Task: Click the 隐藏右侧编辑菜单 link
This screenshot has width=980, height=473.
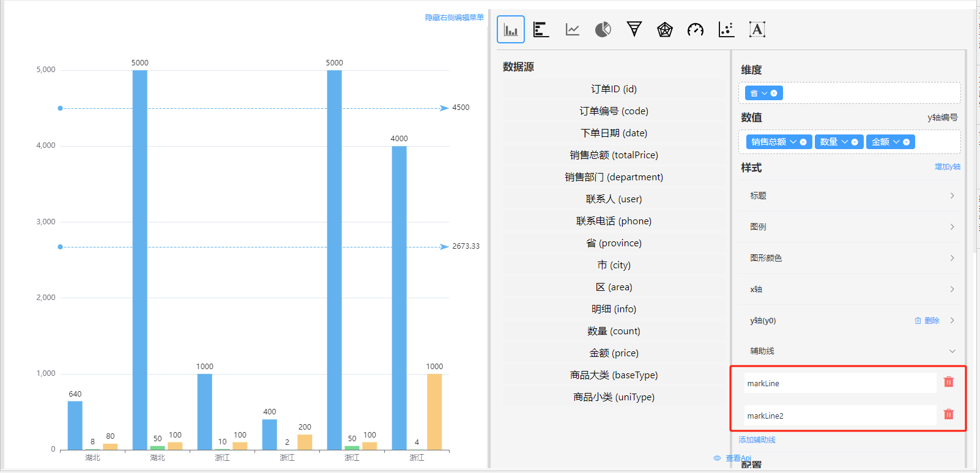Action: click(x=454, y=18)
